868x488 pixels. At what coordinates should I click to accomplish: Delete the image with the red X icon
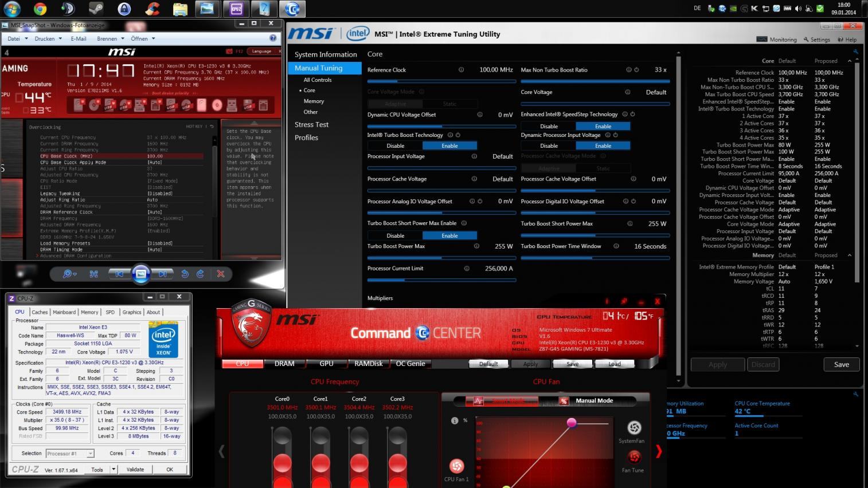(221, 274)
